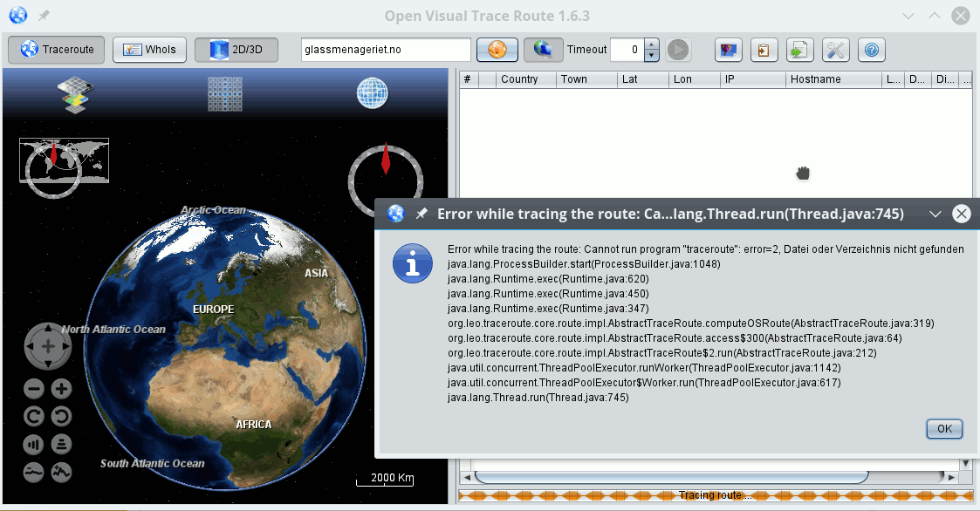
Task: Sort the table by the Lon column
Action: (694, 79)
